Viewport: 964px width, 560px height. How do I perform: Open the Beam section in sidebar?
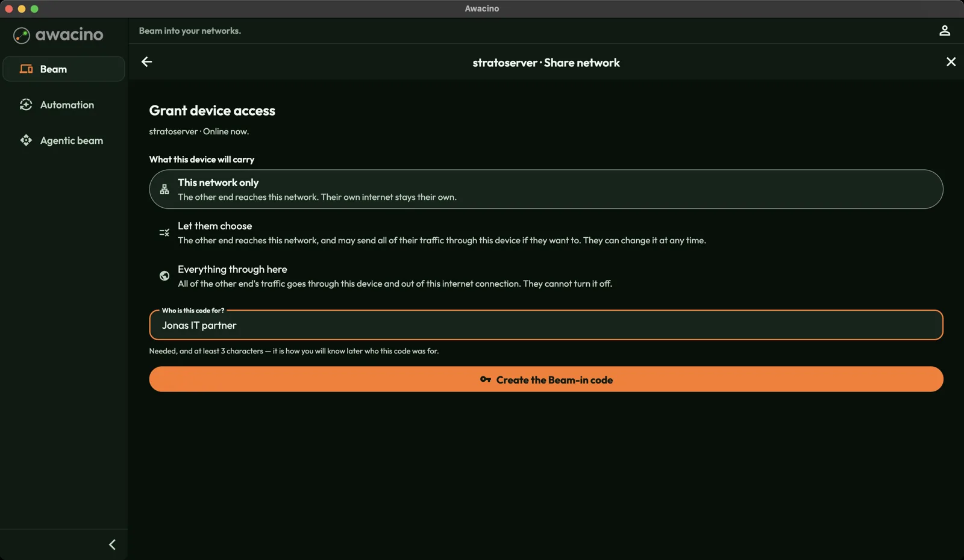tap(64, 69)
